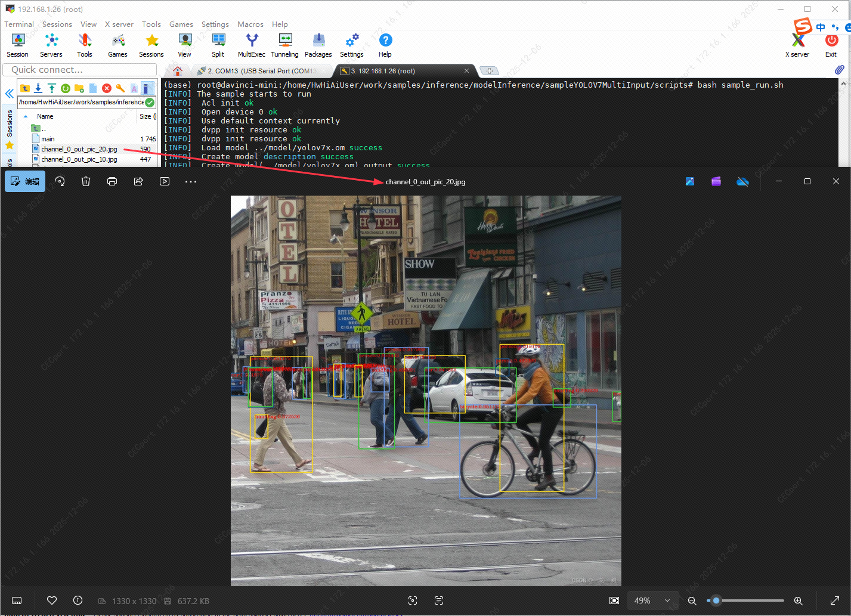The width and height of the screenshot is (851, 616).
Task: Collapse the sidebar with double chevron
Action: [x=10, y=94]
